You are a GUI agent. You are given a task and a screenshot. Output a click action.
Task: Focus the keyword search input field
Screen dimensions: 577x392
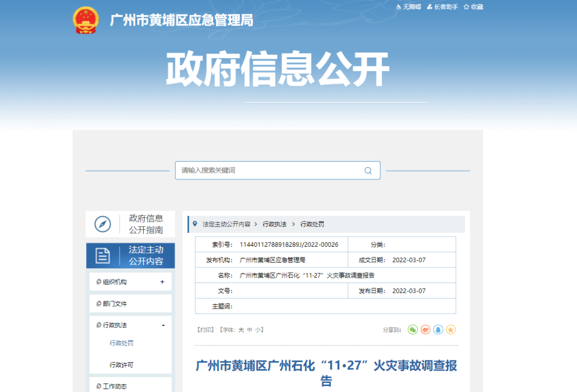pyautogui.click(x=277, y=170)
